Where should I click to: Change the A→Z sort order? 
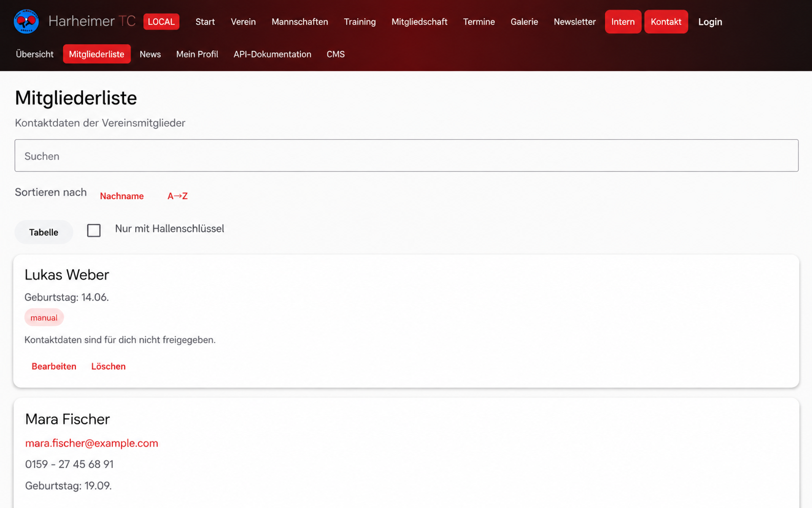(178, 196)
